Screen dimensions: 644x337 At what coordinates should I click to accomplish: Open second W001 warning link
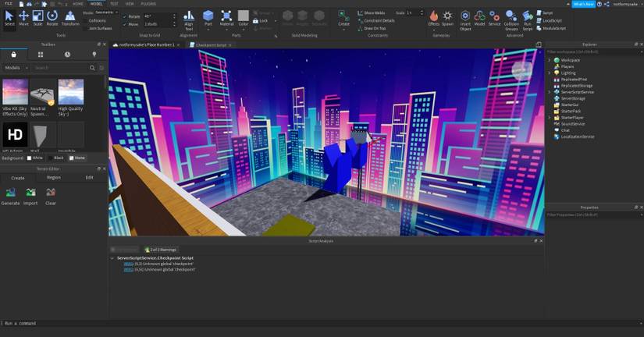pos(129,270)
